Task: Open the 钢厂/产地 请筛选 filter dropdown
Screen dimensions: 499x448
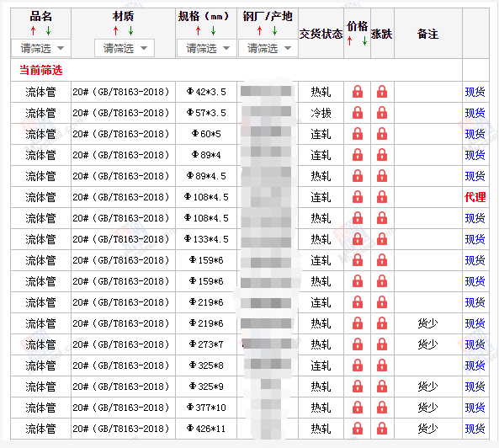Action: pyautogui.click(x=268, y=48)
